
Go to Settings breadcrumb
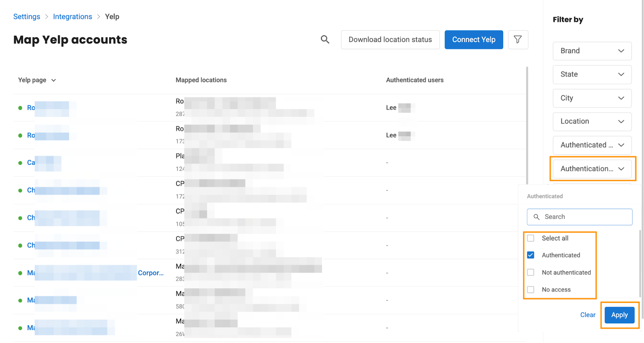coord(27,16)
